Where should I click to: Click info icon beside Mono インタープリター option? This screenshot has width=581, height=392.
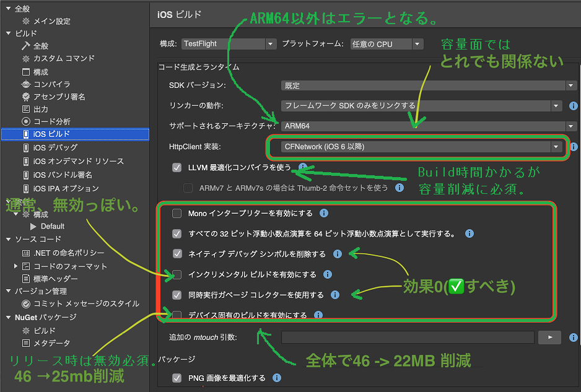[323, 212]
